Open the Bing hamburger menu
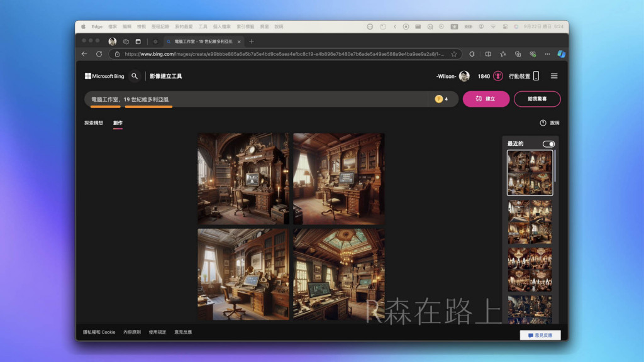The width and height of the screenshot is (644, 362). coord(554,76)
